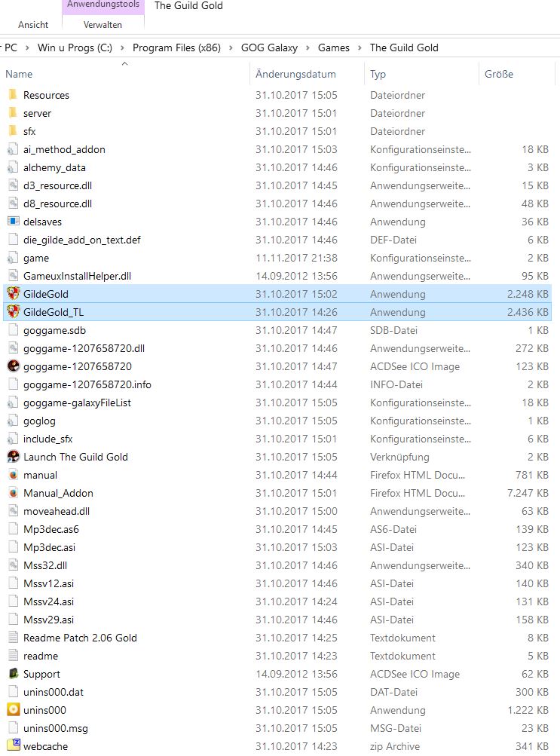The height and width of the screenshot is (756, 560).
Task: Select Mssv24.asi file name
Action: [49, 601]
